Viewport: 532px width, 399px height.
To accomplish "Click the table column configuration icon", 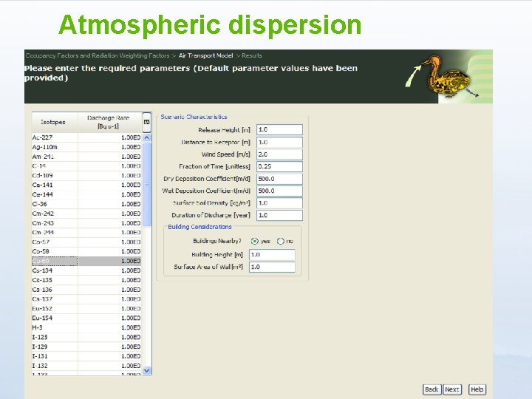I will (x=146, y=122).
